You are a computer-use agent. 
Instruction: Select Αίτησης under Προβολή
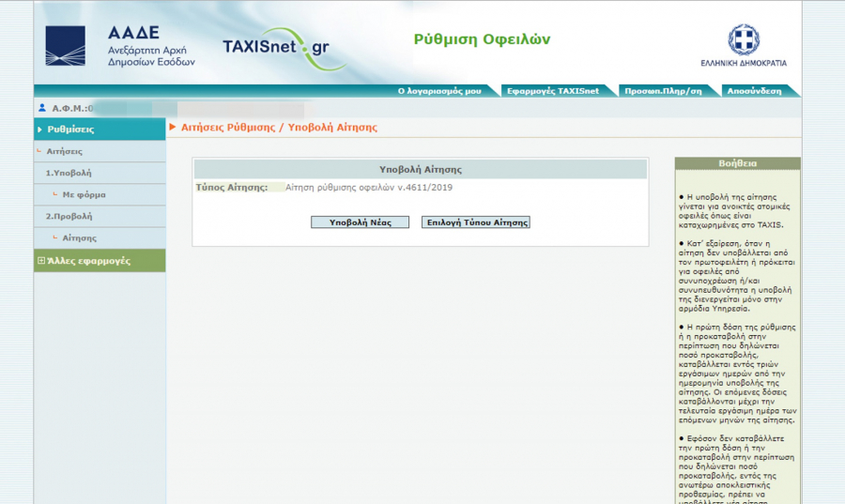[x=79, y=238]
